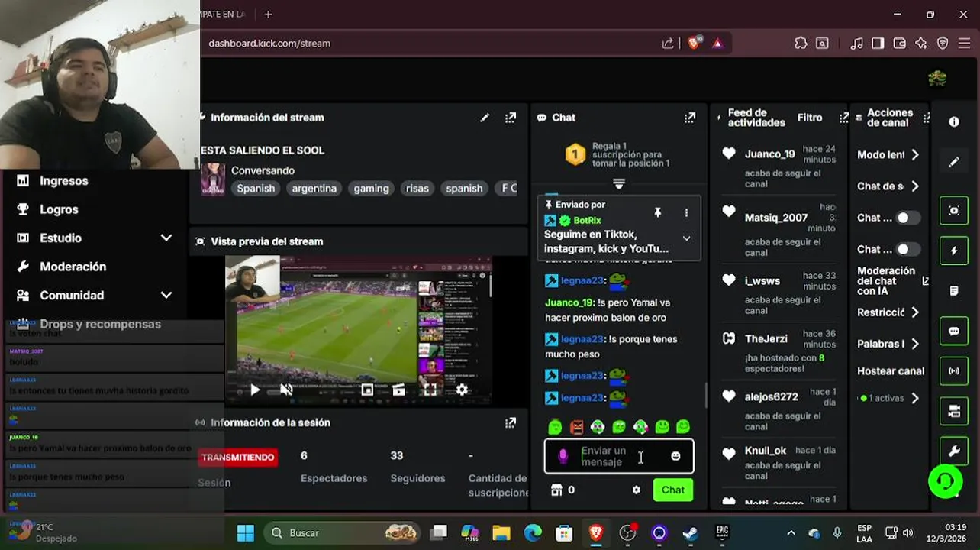Click the Enviar un mensaje chat field
The height and width of the screenshot is (550, 980).
coord(619,456)
